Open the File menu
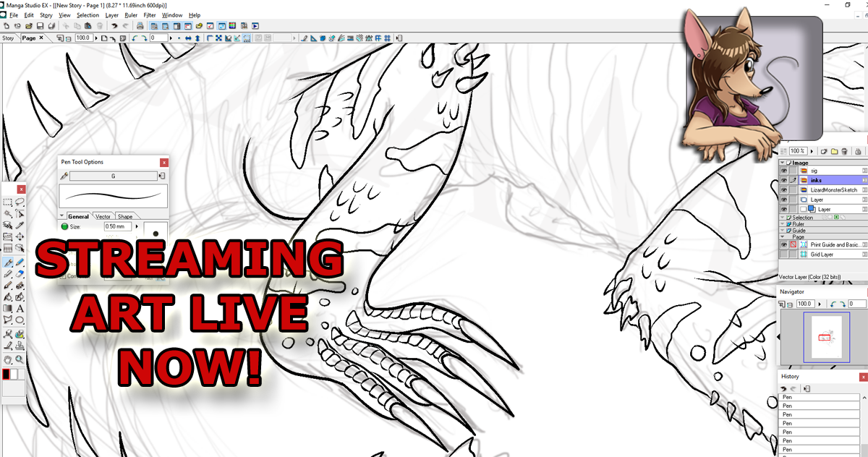The width and height of the screenshot is (868, 457). 14,14
